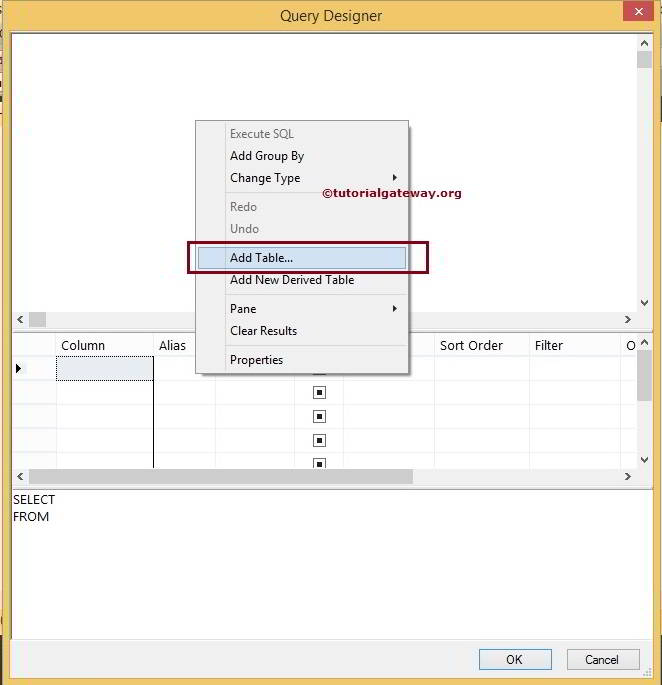Click the left arrow of diagram pane scrollbar
662x685 pixels.
point(20,319)
